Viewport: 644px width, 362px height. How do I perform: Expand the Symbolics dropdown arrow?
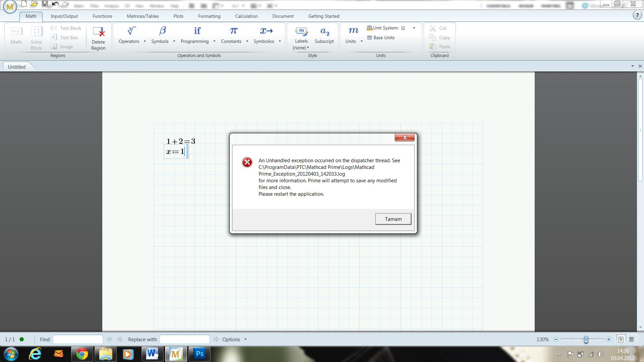(x=280, y=41)
